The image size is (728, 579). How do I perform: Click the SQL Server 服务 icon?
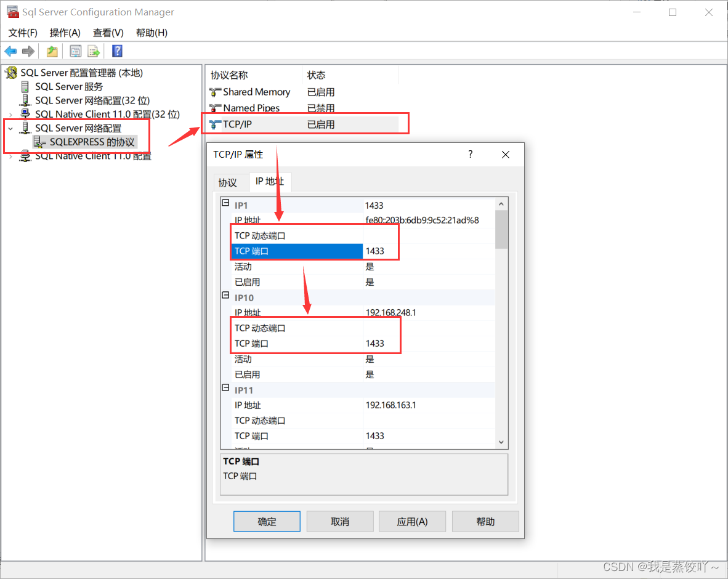[25, 86]
